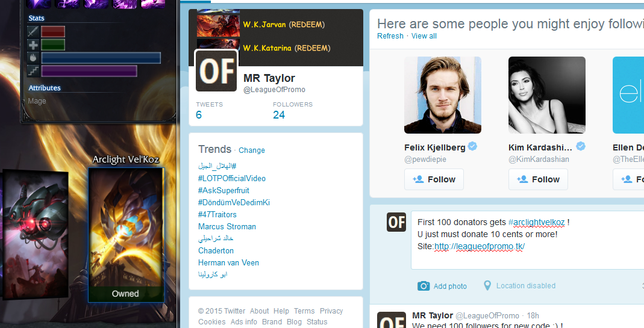The image size is (644, 328).
Task: Open the @LeagueOfPromo handle in the profile card
Action: [274, 90]
